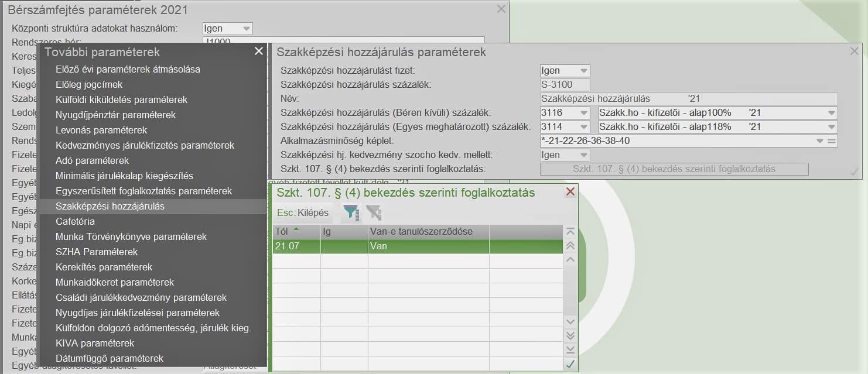Sort by the Tól column header
Image resolution: width=868 pixels, height=374 pixels.
click(x=296, y=232)
